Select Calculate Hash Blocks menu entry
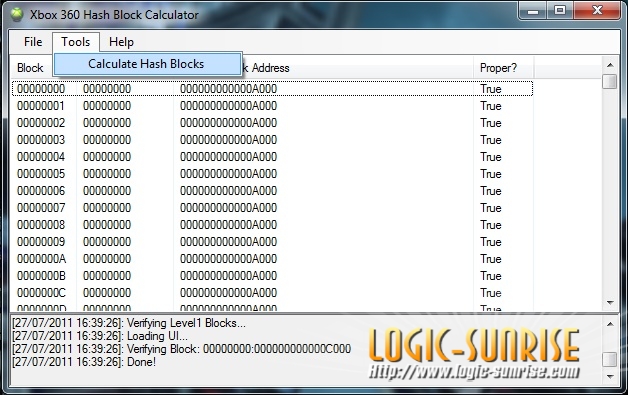 (147, 64)
